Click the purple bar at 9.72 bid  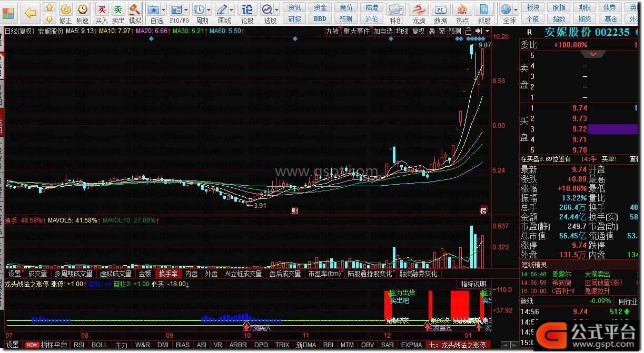613,129
